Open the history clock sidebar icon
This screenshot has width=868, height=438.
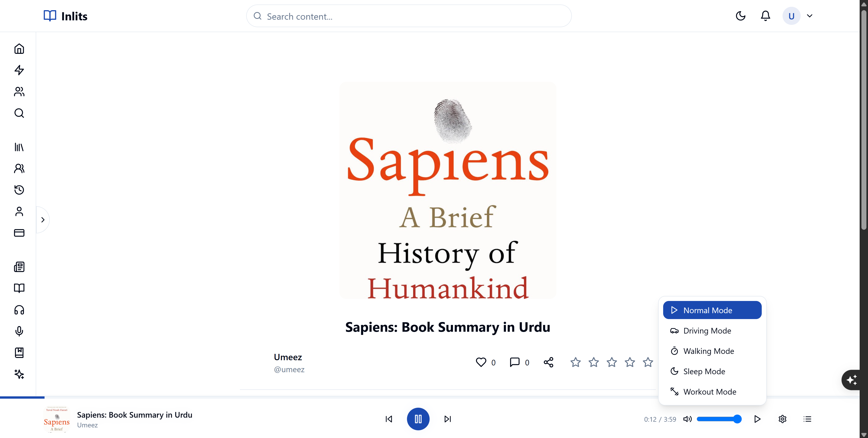[19, 190]
